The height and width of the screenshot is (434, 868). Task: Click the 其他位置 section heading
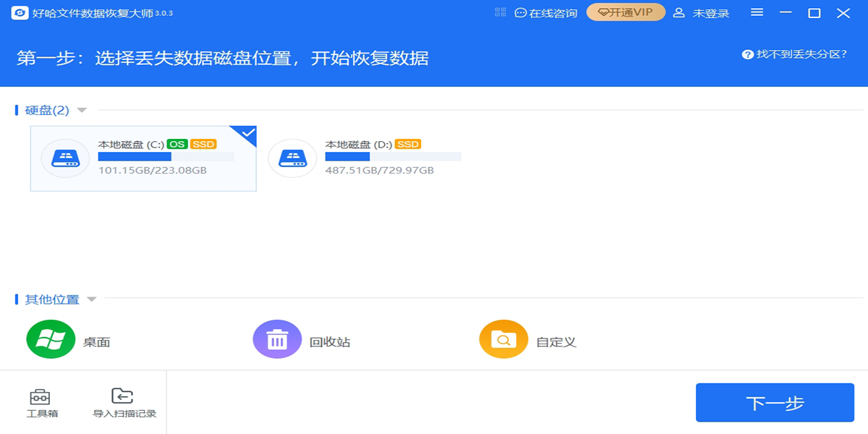pyautogui.click(x=52, y=299)
